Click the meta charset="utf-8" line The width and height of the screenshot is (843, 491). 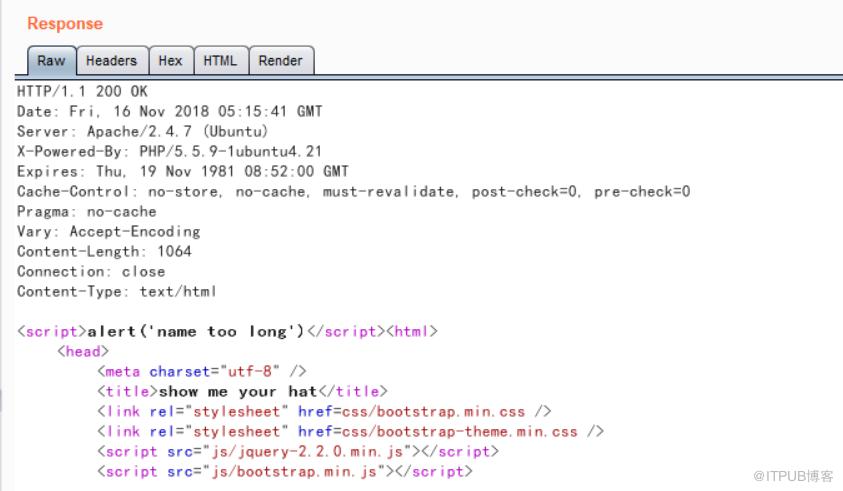coord(202,371)
